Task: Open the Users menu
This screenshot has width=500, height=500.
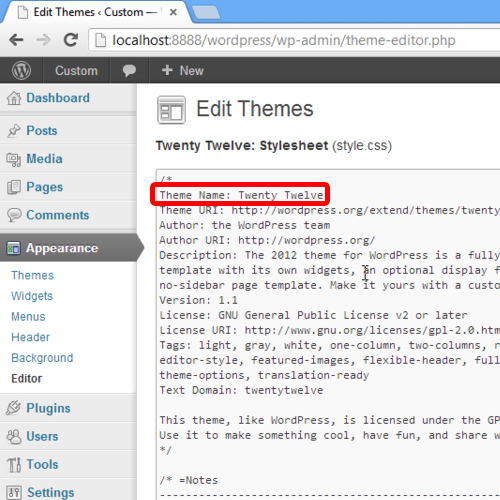Action: click(x=42, y=436)
